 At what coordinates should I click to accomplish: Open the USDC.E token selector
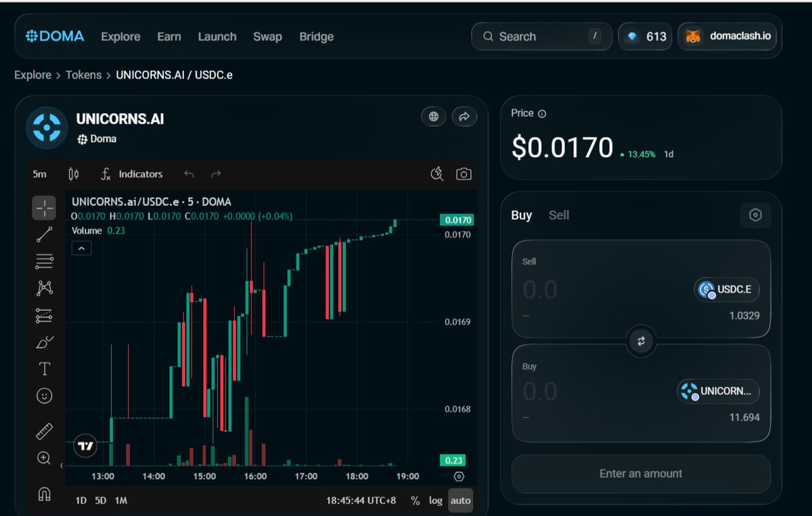click(727, 290)
